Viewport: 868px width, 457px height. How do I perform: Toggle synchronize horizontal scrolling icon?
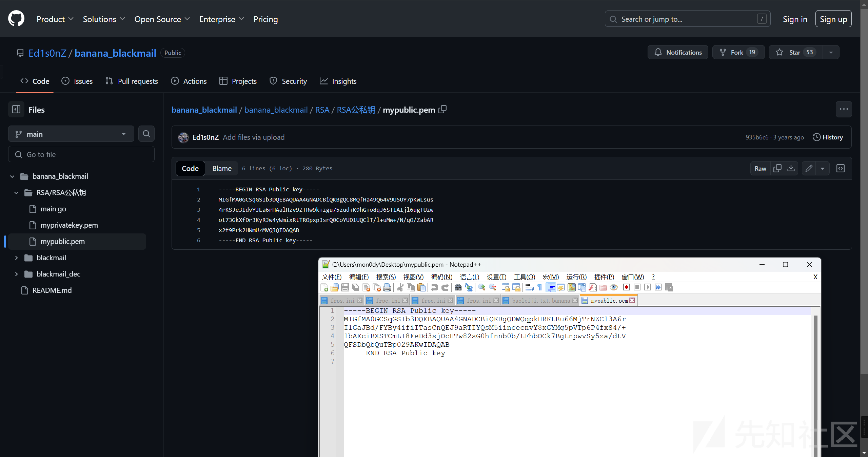point(516,287)
